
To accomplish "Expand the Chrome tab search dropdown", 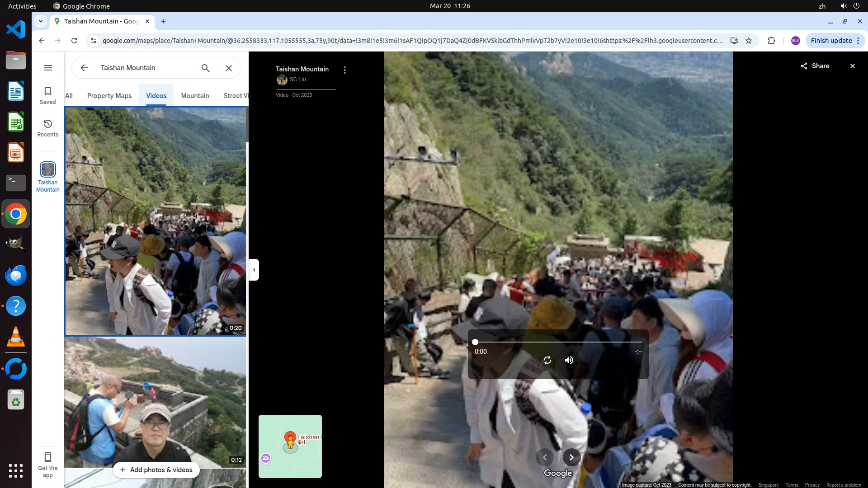I will coord(41,21).
